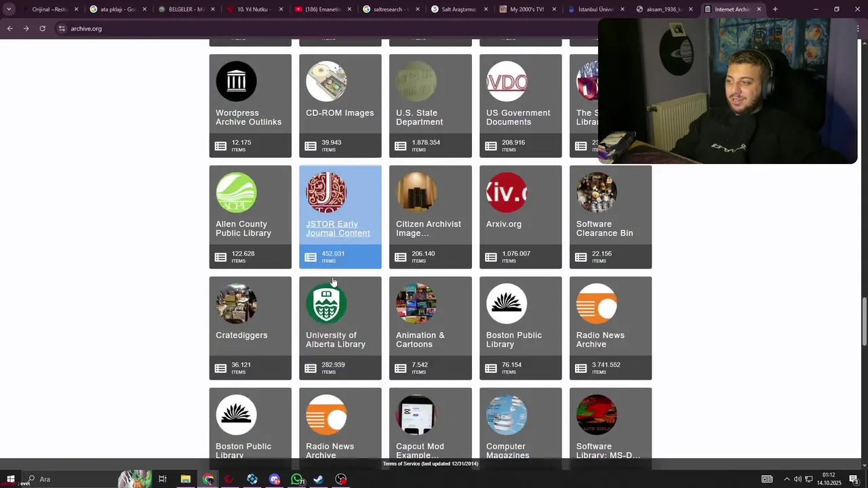
Task: Open Animation & Cartoons collage thumbnail
Action: click(x=416, y=304)
